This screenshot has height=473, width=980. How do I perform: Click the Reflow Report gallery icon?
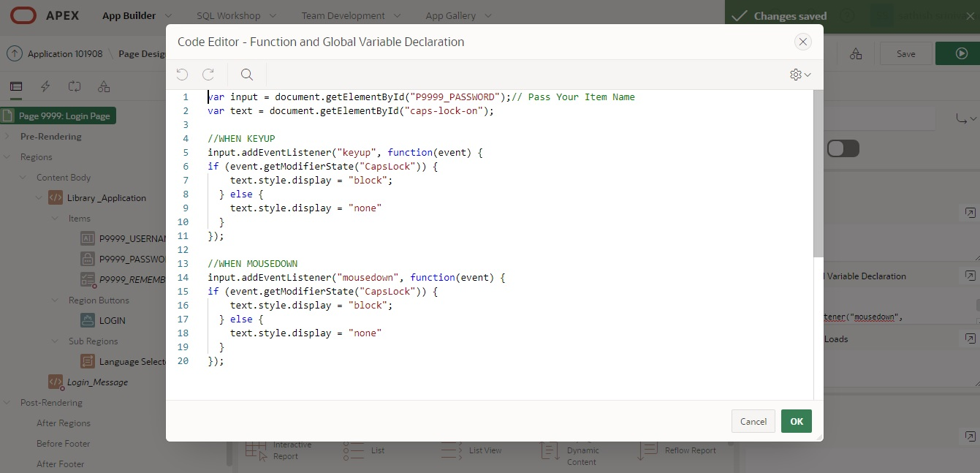pyautogui.click(x=647, y=450)
